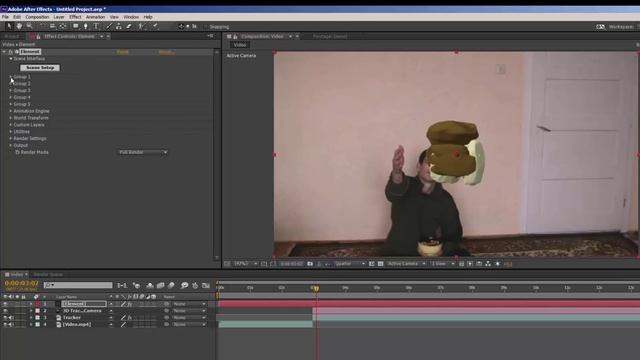Expand the Render Settings section
Viewport: 640px width, 360px height.
coord(11,139)
